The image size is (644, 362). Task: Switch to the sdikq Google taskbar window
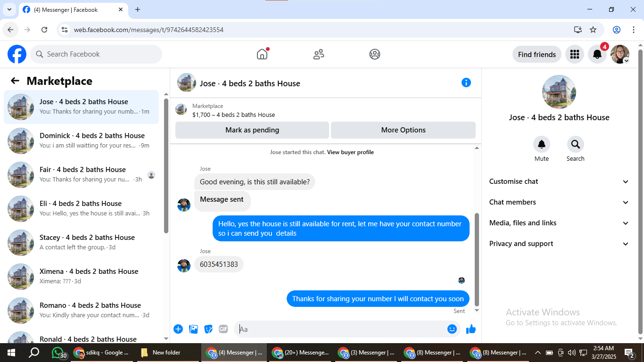[x=102, y=353]
